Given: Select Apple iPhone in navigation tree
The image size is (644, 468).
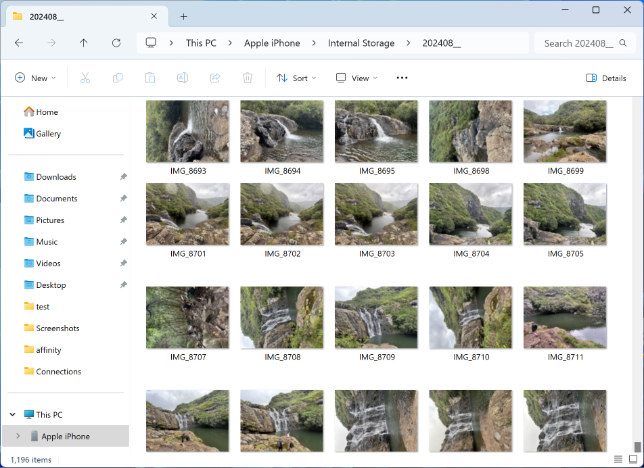Looking at the screenshot, I should pos(65,436).
